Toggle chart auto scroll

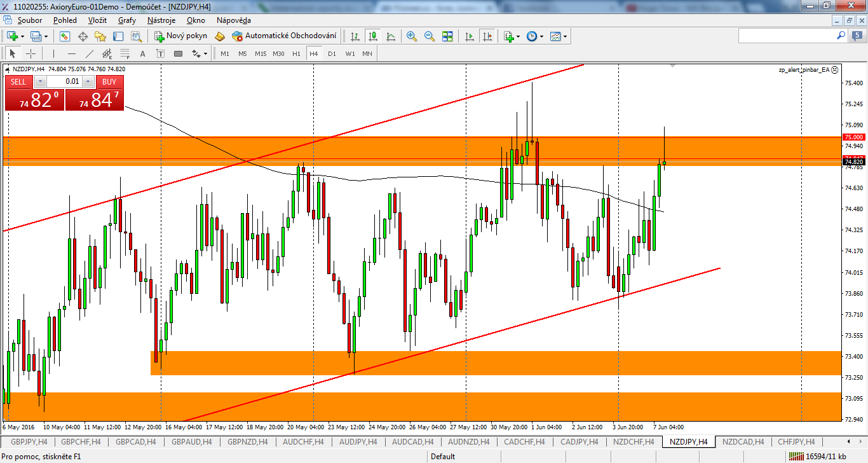point(470,36)
